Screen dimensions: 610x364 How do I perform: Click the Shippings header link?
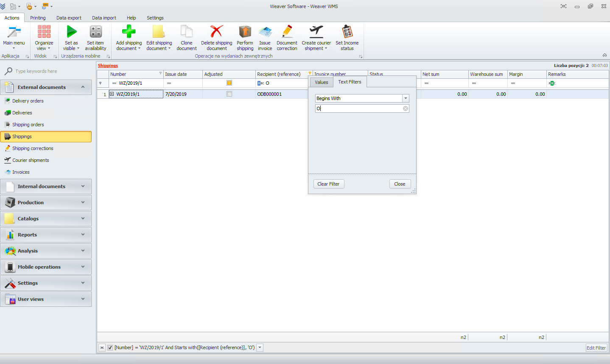108,66
